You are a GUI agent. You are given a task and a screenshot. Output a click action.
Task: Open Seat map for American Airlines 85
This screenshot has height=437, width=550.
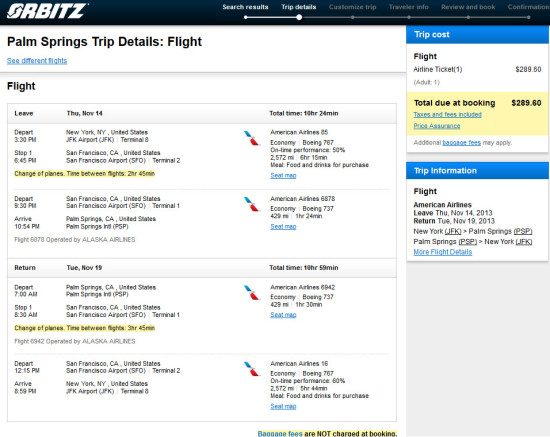coord(283,175)
